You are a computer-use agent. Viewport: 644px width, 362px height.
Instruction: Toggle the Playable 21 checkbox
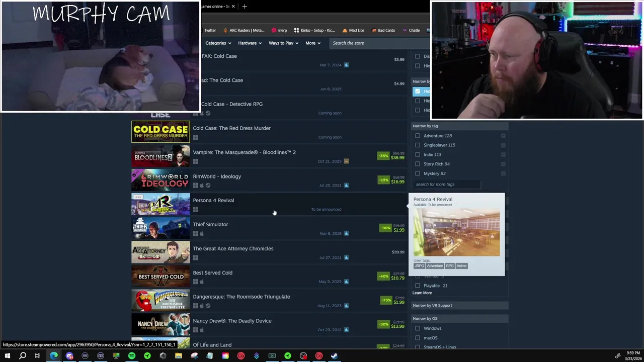tap(418, 286)
